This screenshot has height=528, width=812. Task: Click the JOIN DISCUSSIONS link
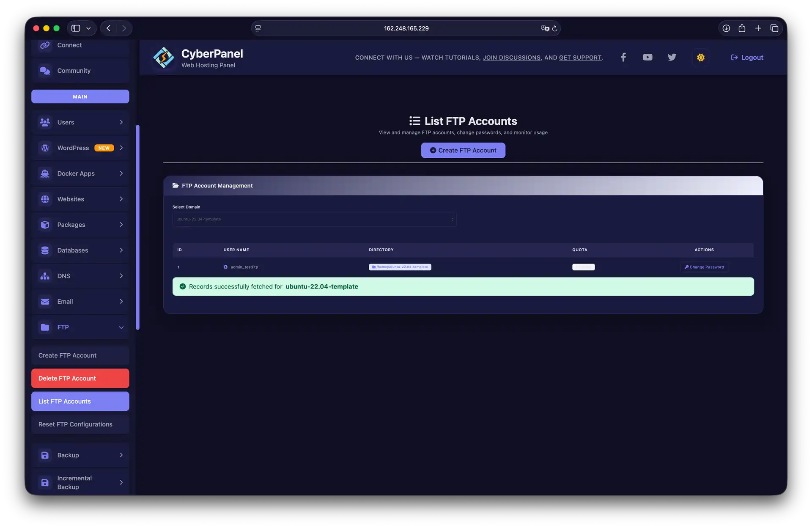(512, 58)
